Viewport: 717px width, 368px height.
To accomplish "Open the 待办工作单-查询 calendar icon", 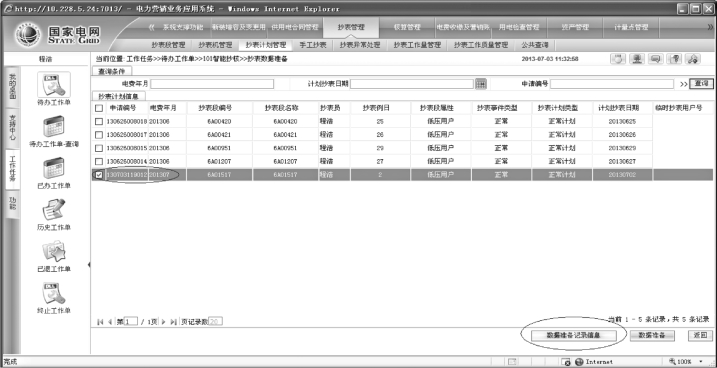I will 54,127.
